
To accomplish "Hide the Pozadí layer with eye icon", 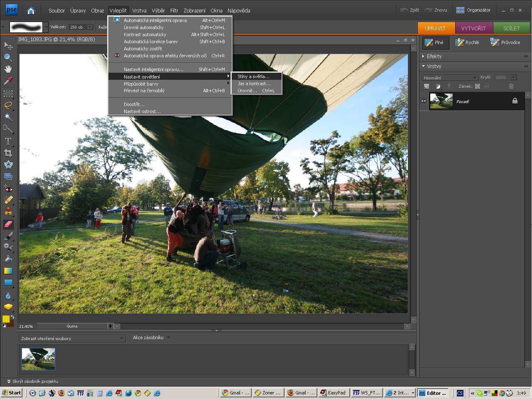I will (424, 101).
